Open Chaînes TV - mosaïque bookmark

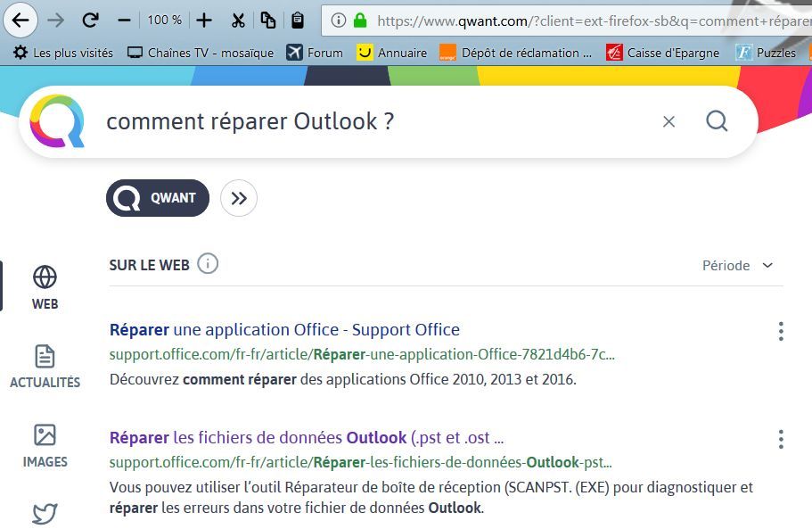[201, 53]
